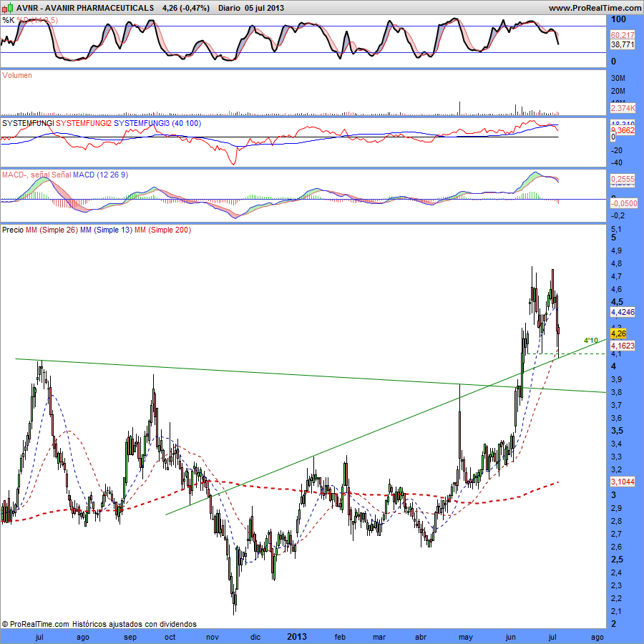Image resolution: width=644 pixels, height=644 pixels.
Task: Open the www.ProRealTime.com link
Action: [595, 8]
